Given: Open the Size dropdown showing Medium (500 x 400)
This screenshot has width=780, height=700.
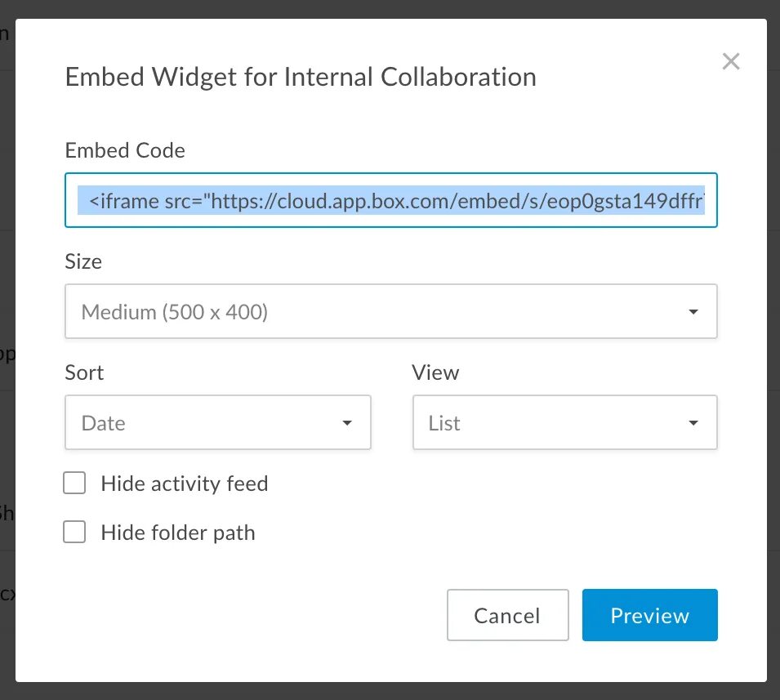Looking at the screenshot, I should pos(390,311).
